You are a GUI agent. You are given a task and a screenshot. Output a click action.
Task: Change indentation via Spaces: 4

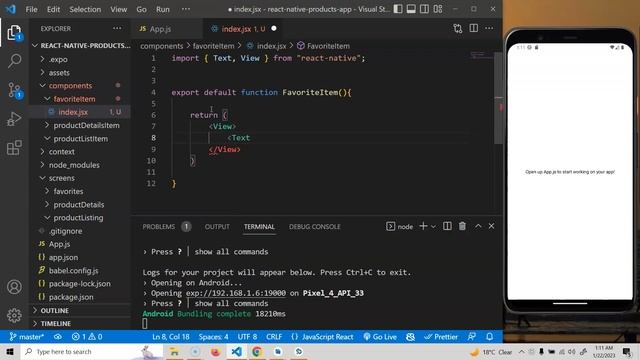click(213, 337)
